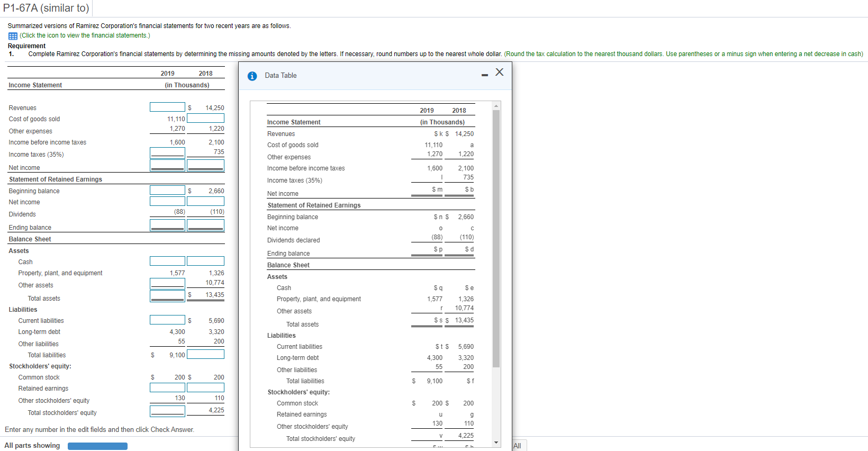
Task: Click '14,250' Revenues value in Data Table
Action: pos(464,134)
